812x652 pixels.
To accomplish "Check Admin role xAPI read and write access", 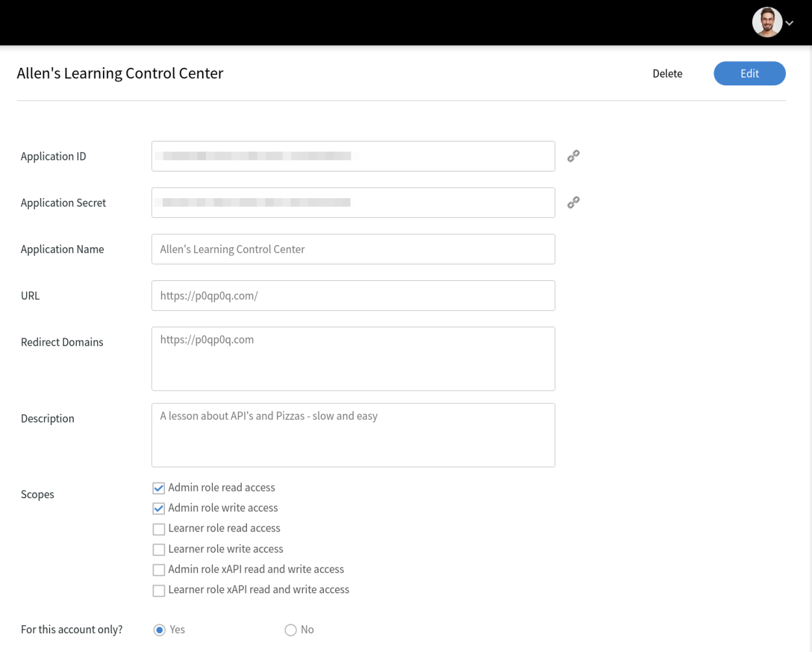I will point(158,570).
